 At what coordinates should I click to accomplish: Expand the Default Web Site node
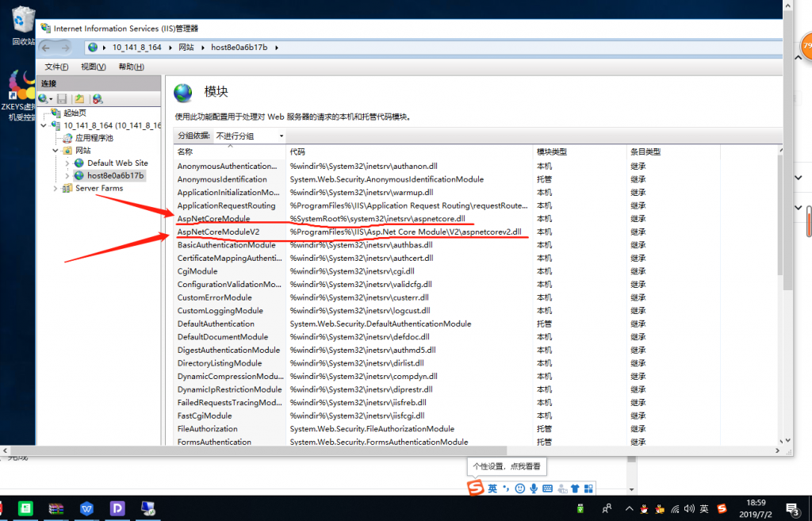(x=67, y=163)
